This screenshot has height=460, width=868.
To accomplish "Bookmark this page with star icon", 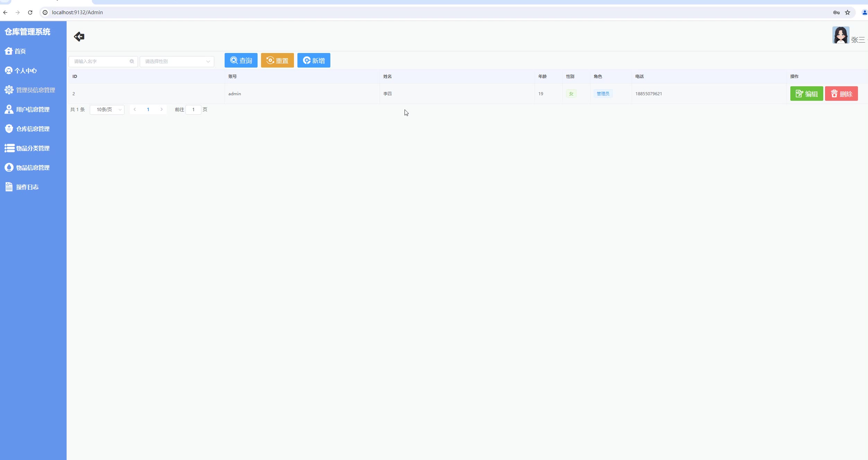I will point(848,12).
